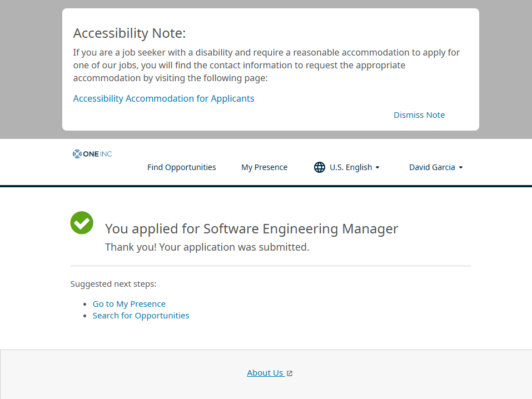This screenshot has height=399, width=532.
Task: Follow the Go to My Presence link
Action: pos(129,304)
